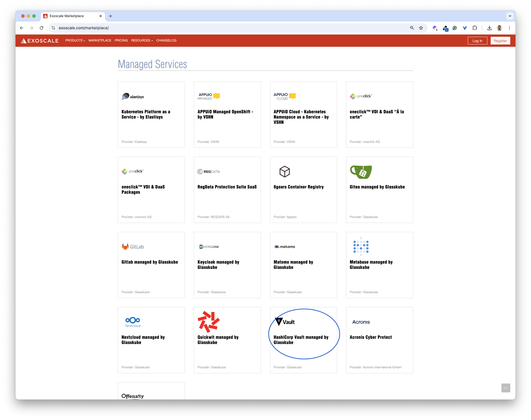Expand the Products dropdown menu

click(75, 40)
